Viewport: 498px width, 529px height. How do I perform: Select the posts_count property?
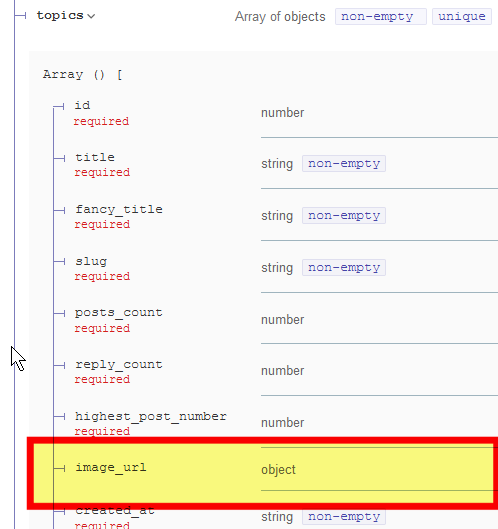[x=119, y=313]
